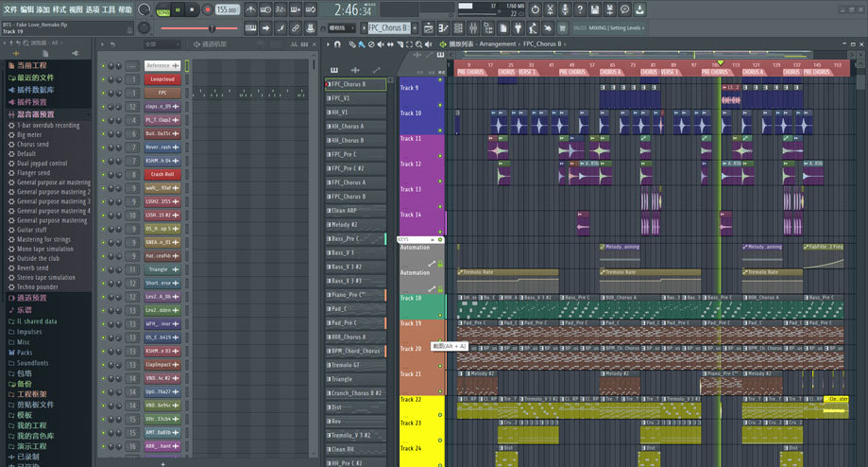Toggle the loop recording icon
The height and width of the screenshot is (467, 868).
pyautogui.click(x=310, y=9)
